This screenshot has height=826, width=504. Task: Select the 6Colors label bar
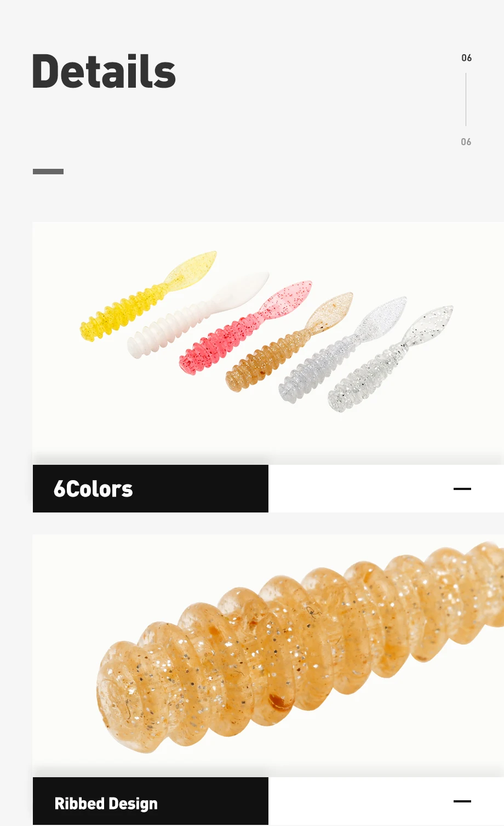coord(151,488)
